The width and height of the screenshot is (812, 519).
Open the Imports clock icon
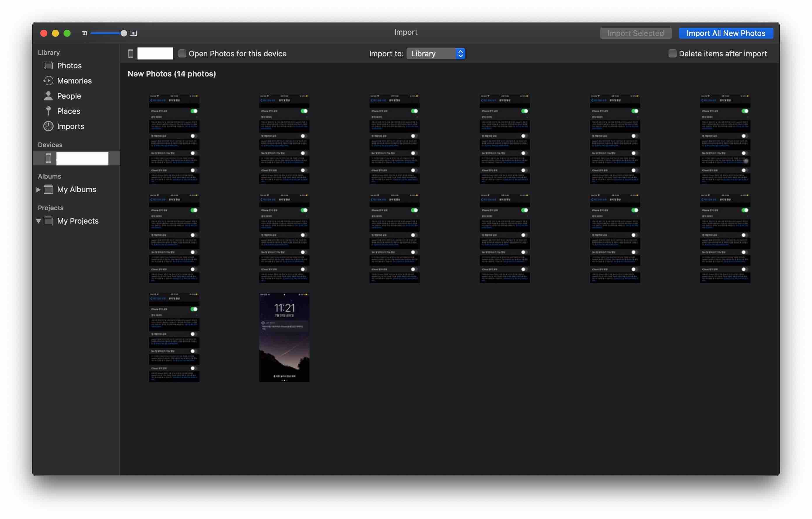tap(48, 126)
